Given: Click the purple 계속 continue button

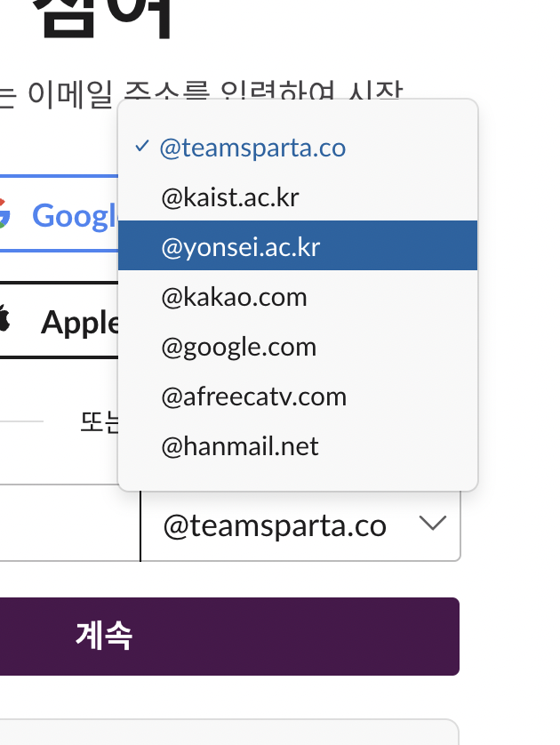Looking at the screenshot, I should click(x=229, y=637).
